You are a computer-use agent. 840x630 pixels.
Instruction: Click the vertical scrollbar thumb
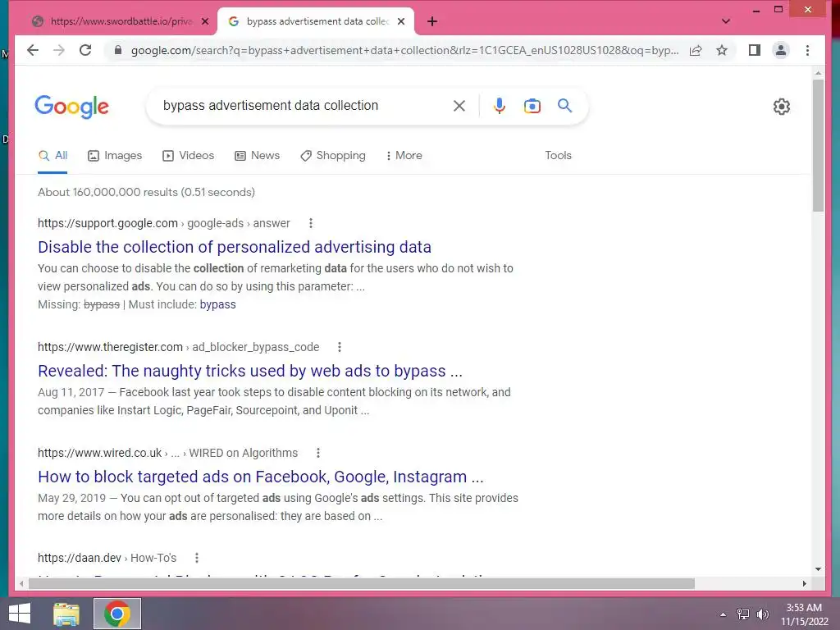point(818,146)
